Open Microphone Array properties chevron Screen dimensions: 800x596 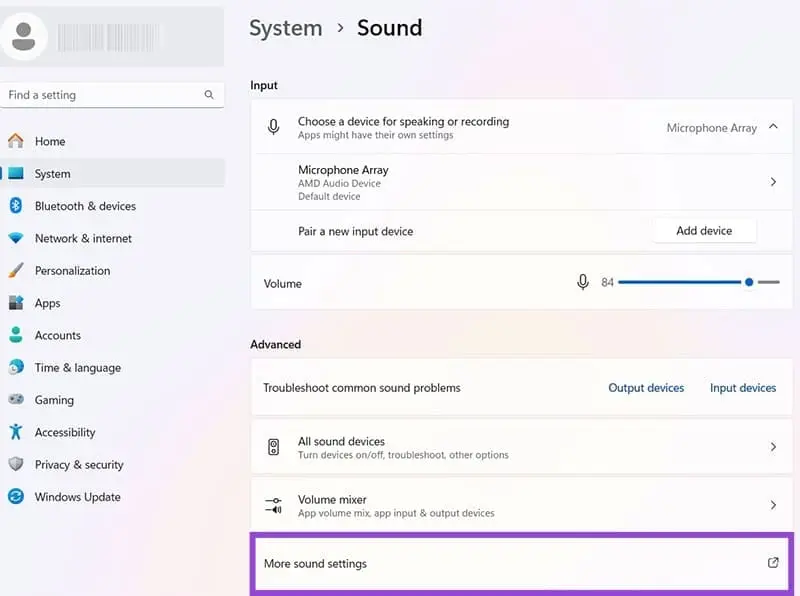[773, 182]
